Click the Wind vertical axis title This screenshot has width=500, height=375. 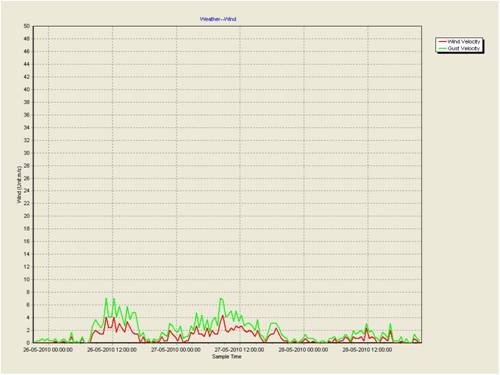tap(19, 184)
